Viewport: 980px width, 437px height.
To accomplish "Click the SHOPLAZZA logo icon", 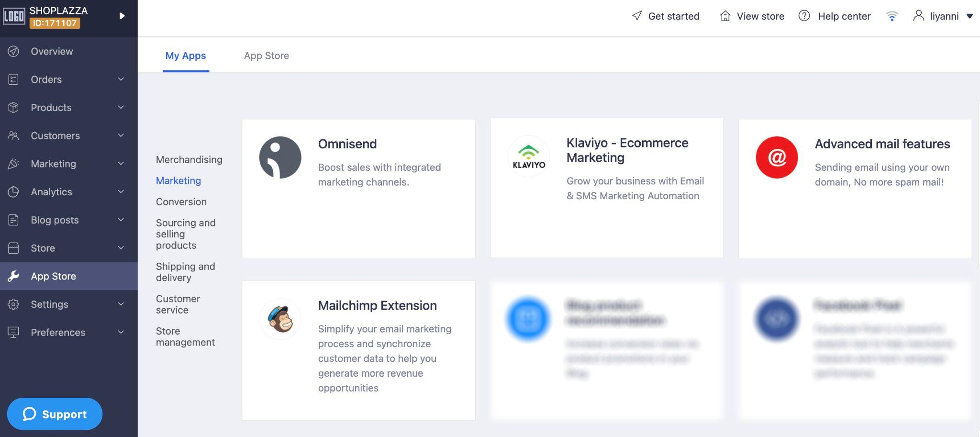I will (14, 16).
